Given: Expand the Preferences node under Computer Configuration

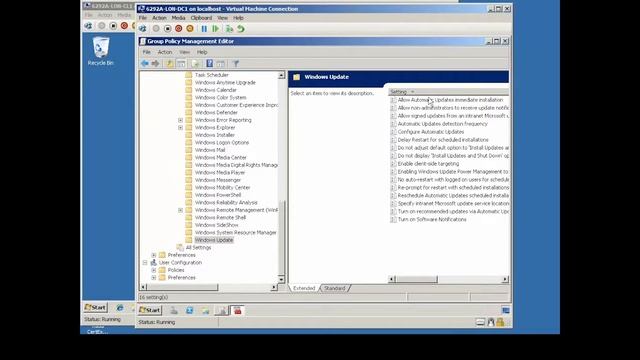Looking at the screenshot, I should (x=154, y=255).
